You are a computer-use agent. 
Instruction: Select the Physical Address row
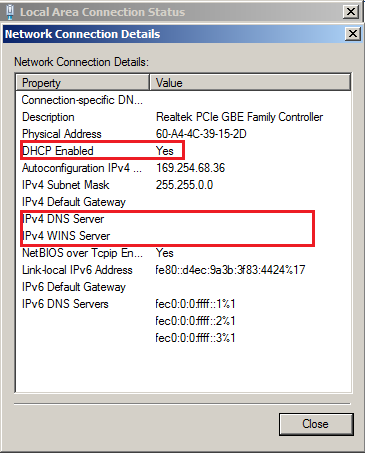183,134
